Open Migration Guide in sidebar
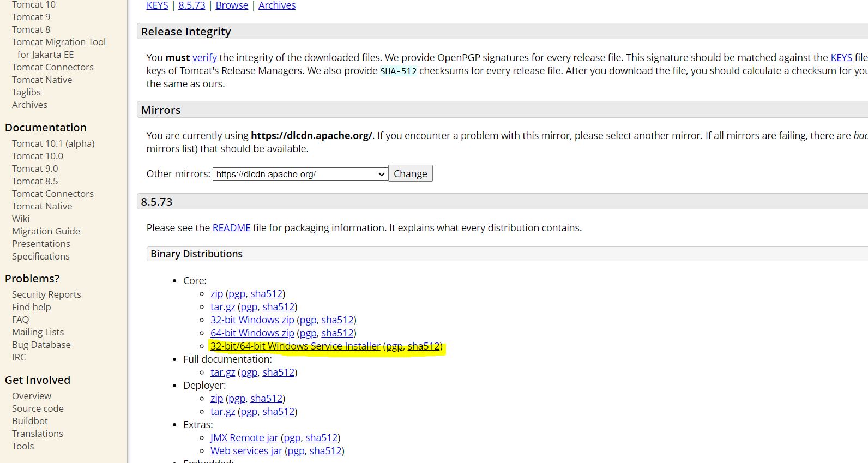This screenshot has height=463, width=868. pos(46,231)
